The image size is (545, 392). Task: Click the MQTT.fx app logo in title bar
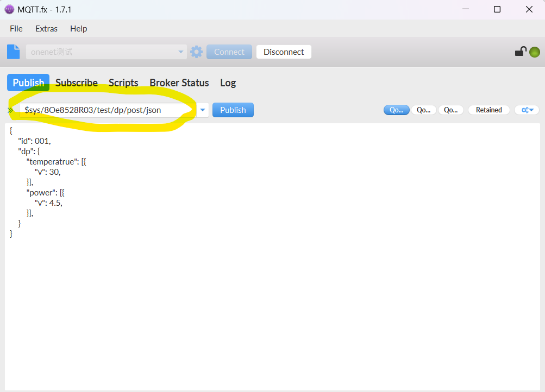tap(9, 9)
